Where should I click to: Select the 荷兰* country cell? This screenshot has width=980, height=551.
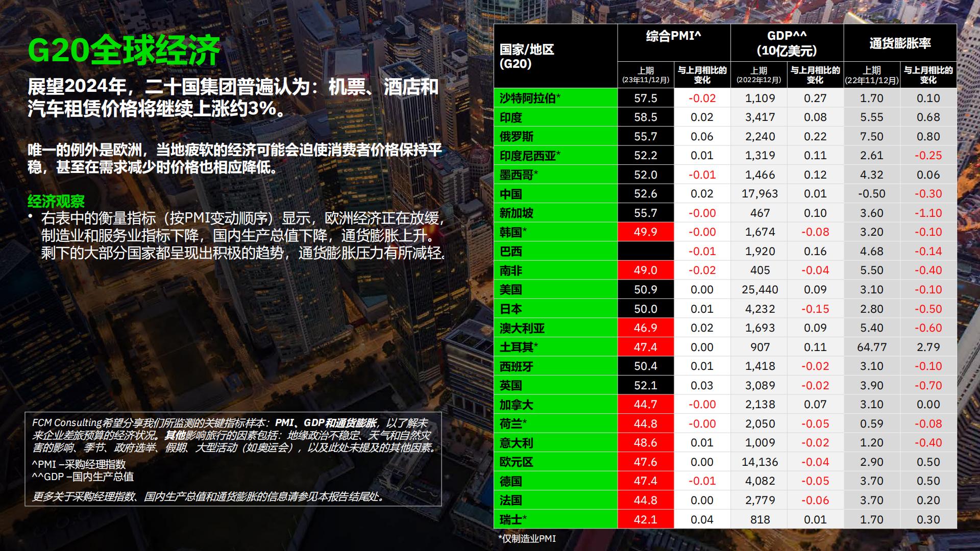556,423
